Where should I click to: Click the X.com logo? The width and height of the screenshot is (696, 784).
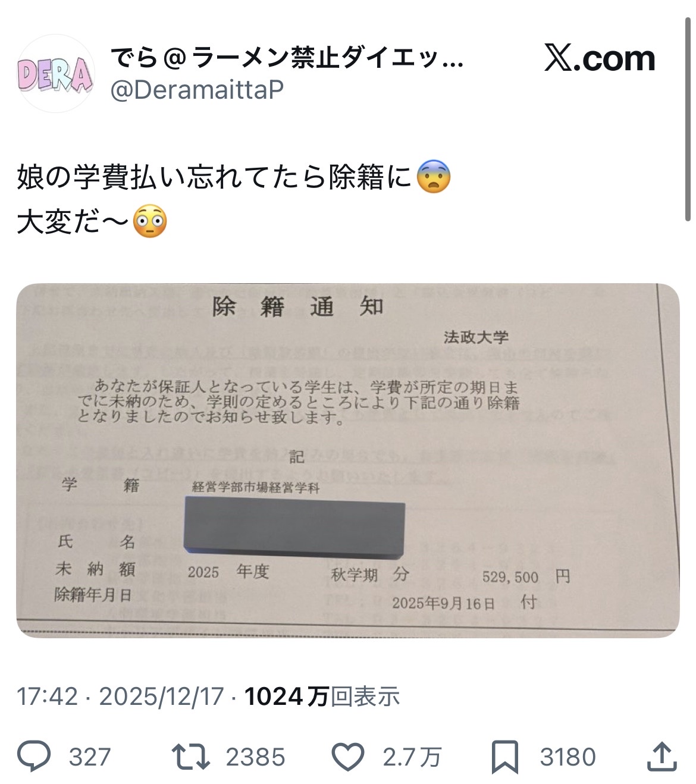[600, 58]
